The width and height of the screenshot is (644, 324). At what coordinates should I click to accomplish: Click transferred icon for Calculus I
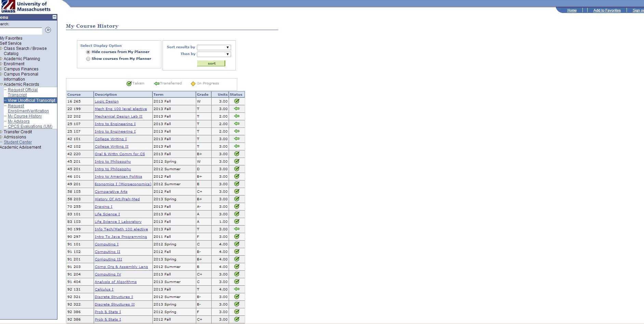click(x=237, y=289)
